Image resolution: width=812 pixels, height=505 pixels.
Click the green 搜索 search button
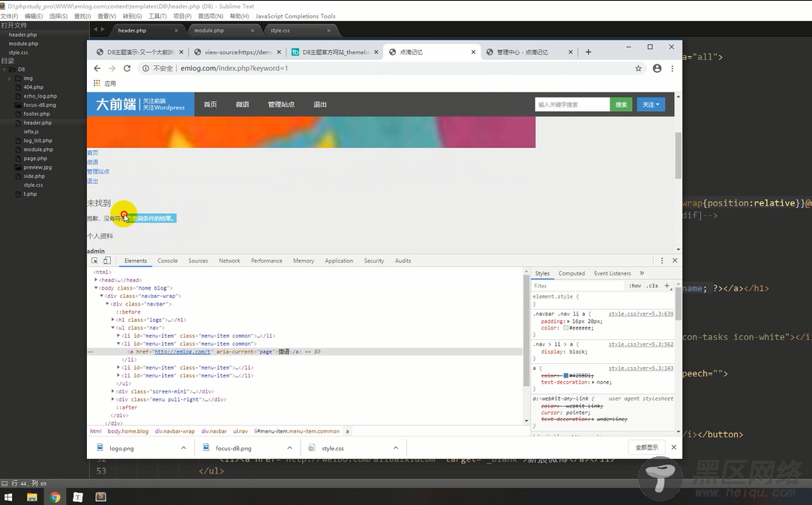point(621,104)
